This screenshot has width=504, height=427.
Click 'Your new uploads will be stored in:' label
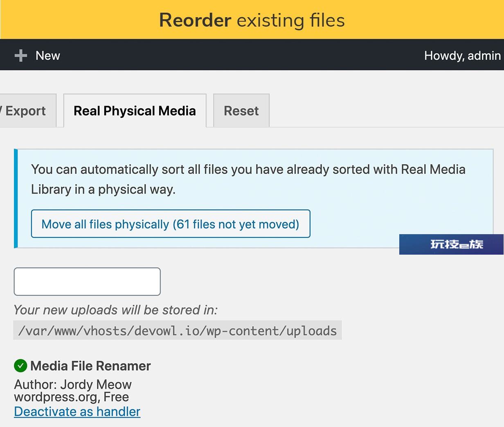tap(115, 310)
